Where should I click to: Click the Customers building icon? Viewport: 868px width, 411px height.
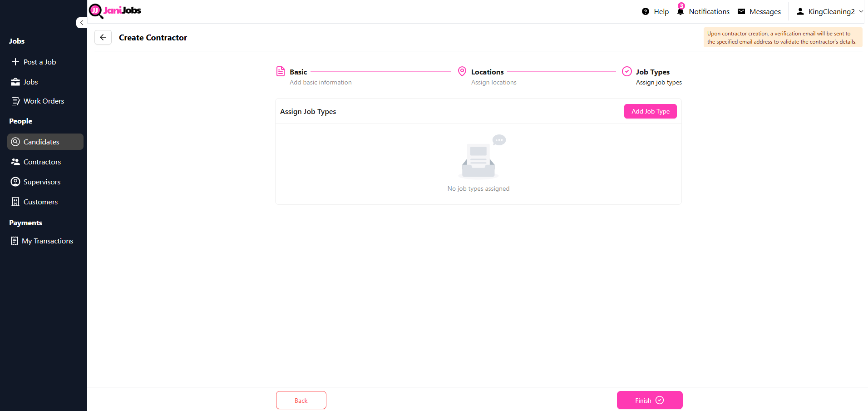[15, 202]
